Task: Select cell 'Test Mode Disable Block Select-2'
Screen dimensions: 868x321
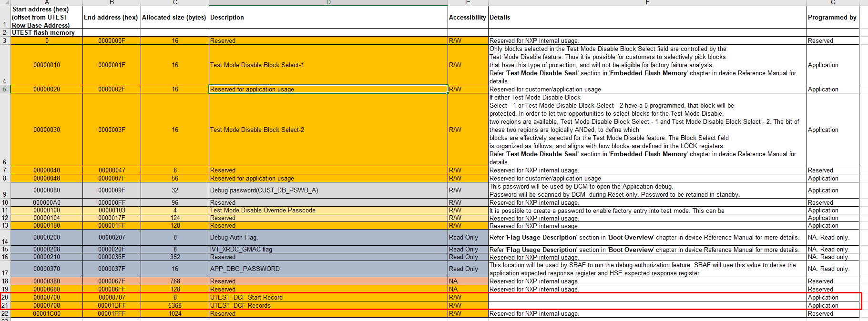Action: 328,130
